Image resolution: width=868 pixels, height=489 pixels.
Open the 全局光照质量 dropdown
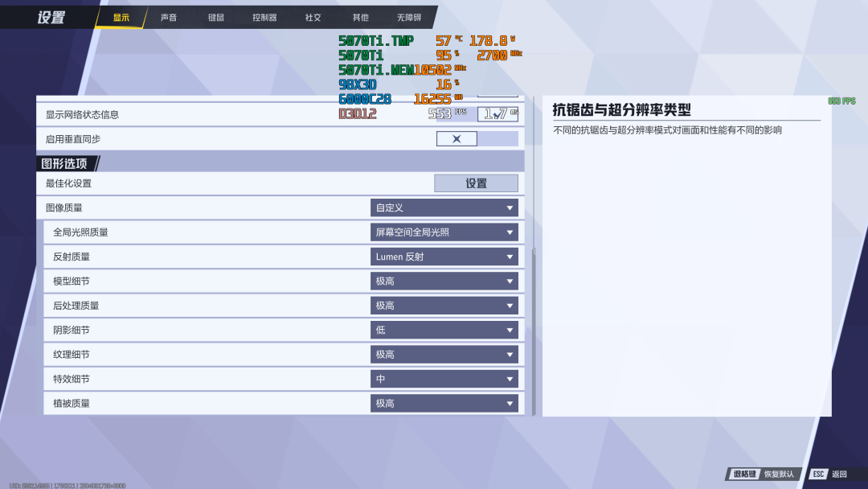(x=444, y=232)
